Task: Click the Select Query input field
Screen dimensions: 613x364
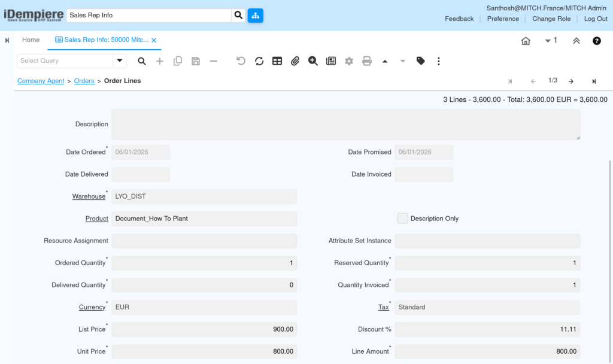Action: point(65,60)
